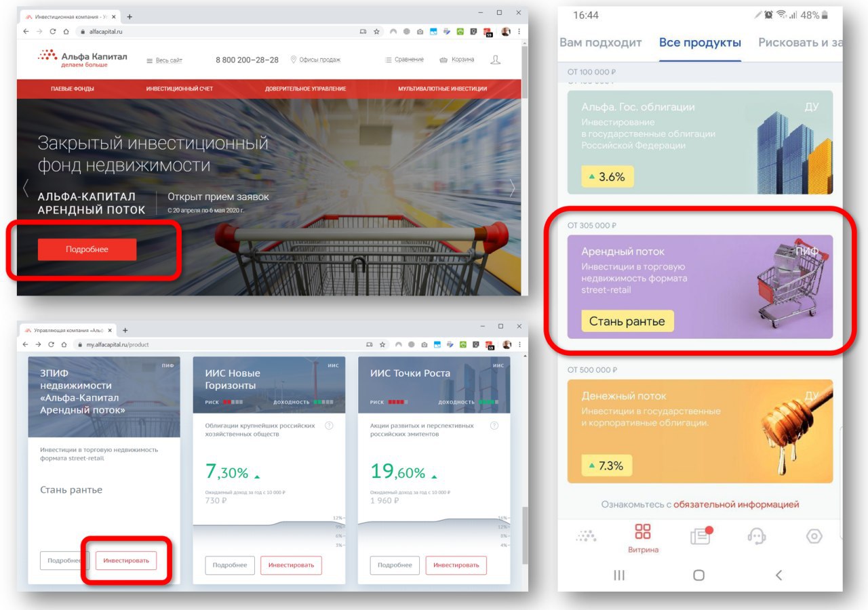Open Корзина basket on the site header

click(x=457, y=60)
